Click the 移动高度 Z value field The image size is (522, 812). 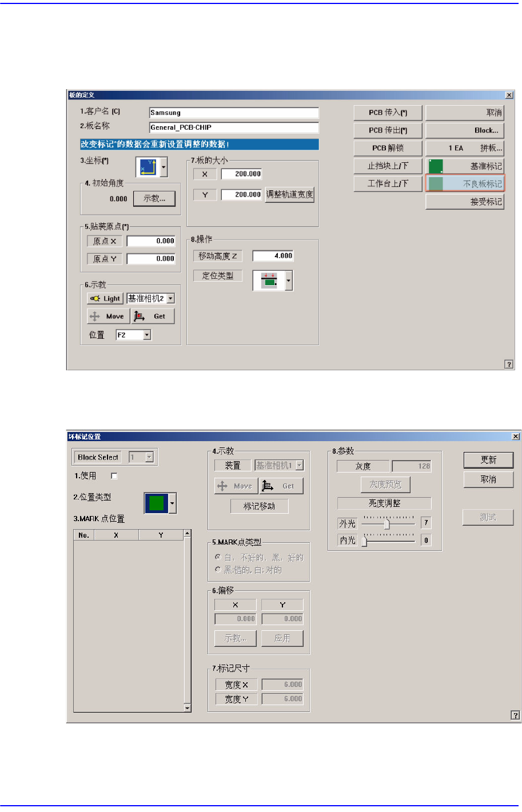(x=273, y=256)
